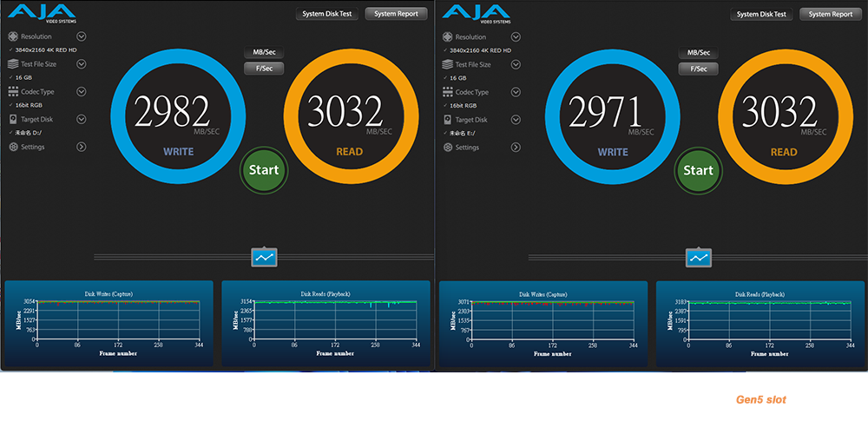
Task: Click the Target Disk icon above the E:/ entry
Action: (447, 120)
